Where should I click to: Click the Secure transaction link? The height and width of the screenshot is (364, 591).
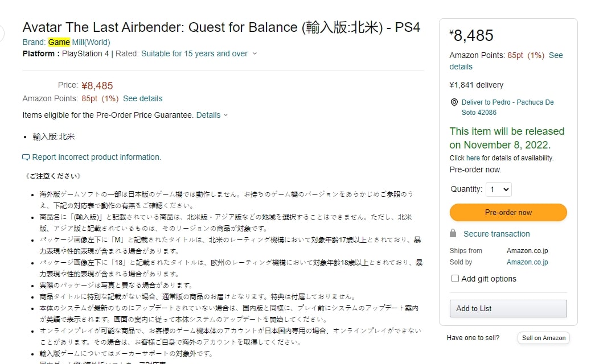[496, 234]
